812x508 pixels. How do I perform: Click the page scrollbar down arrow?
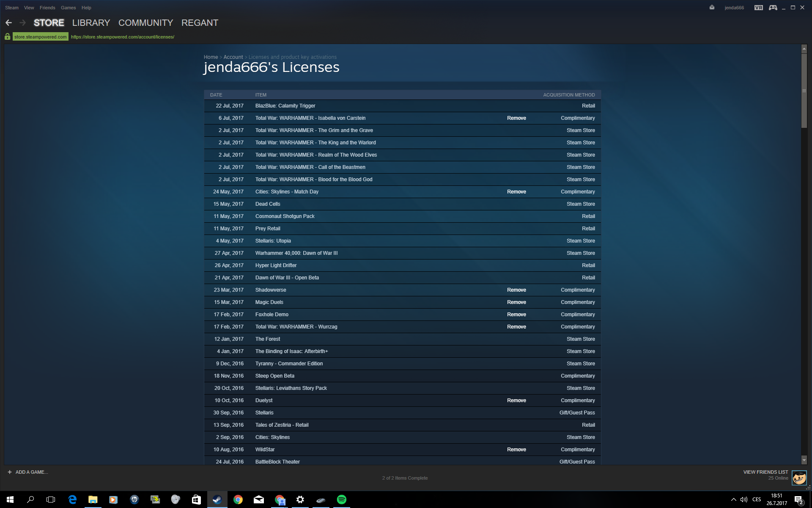tap(804, 460)
